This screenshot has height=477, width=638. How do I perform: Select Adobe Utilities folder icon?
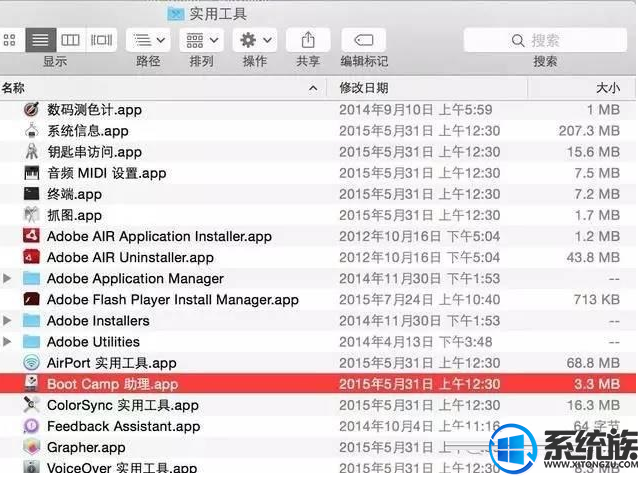click(31, 342)
